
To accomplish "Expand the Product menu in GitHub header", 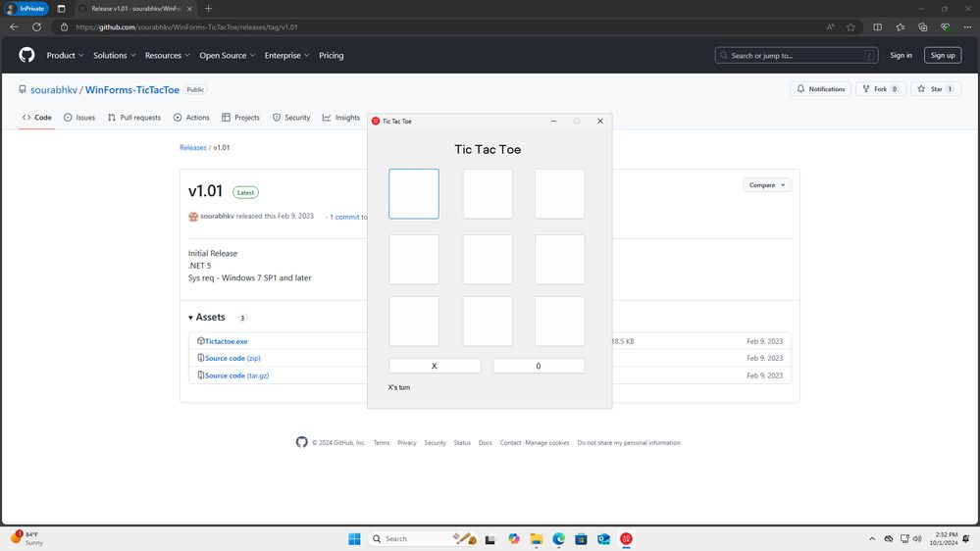I will click(65, 56).
